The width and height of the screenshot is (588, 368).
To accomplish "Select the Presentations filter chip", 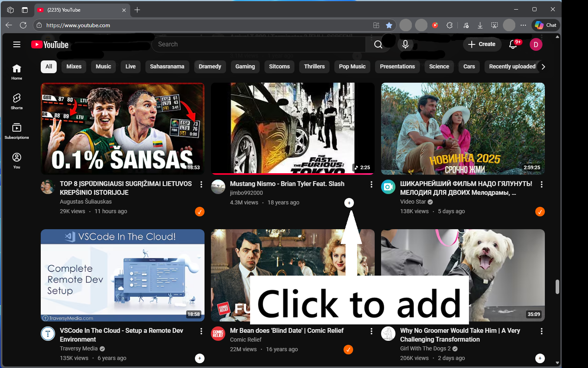I will (x=397, y=67).
